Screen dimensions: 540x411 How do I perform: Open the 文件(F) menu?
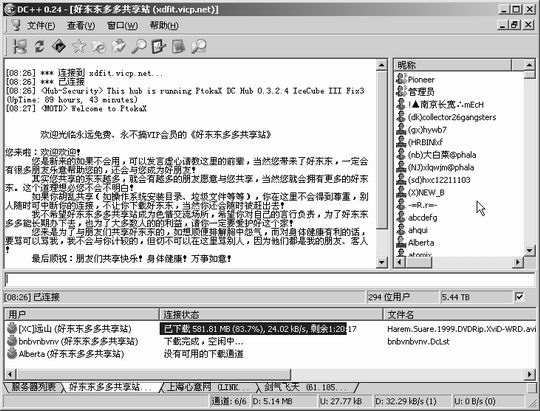point(41,25)
